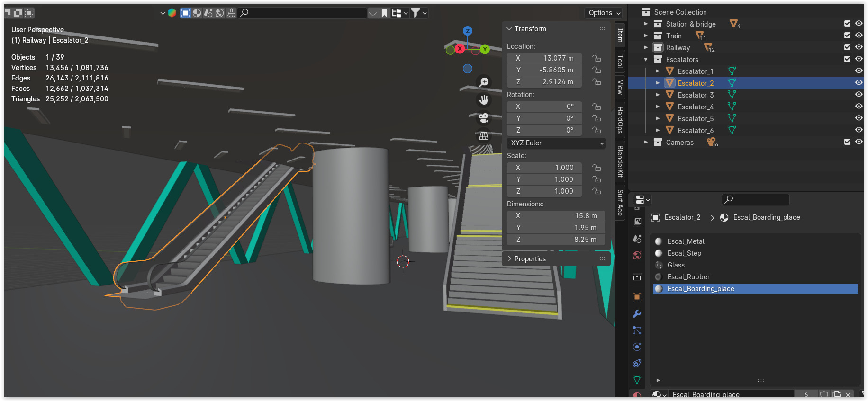Image resolution: width=868 pixels, height=401 pixels.
Task: Click the overlapping-squares selection mode icon
Action: pyautogui.click(x=18, y=13)
